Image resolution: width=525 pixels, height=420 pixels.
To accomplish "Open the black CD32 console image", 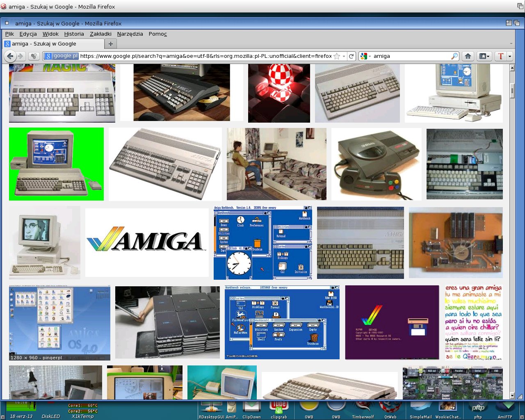I will click(x=376, y=164).
